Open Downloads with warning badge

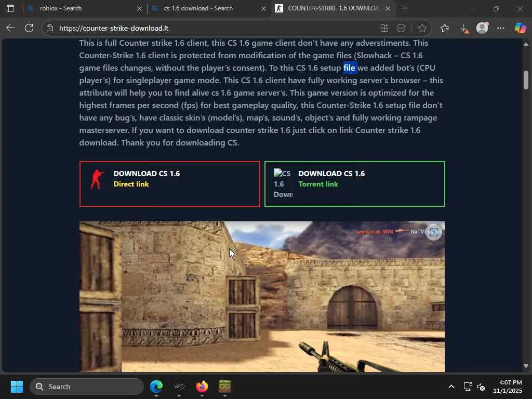pyautogui.click(x=464, y=29)
